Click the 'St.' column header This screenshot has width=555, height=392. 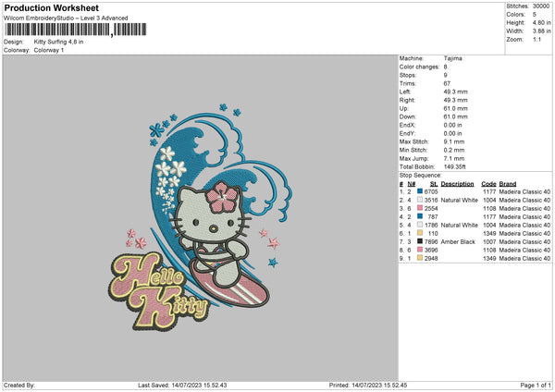pos(434,184)
